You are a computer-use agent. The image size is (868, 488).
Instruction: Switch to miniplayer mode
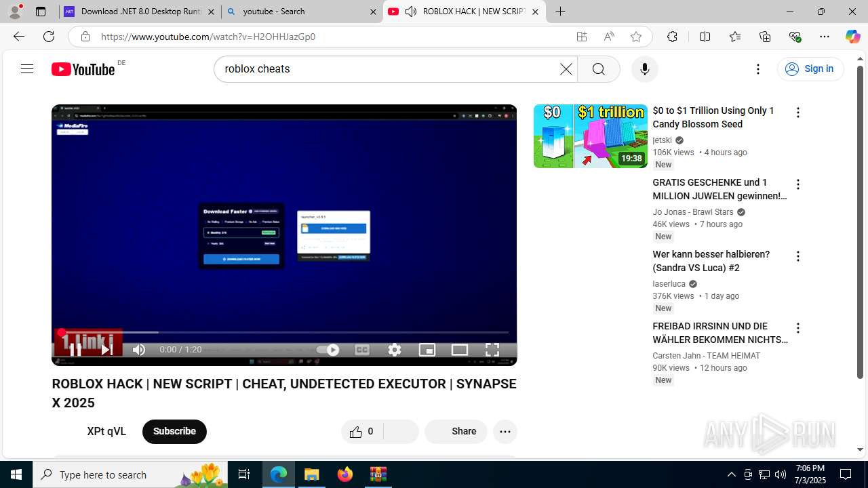(x=427, y=350)
